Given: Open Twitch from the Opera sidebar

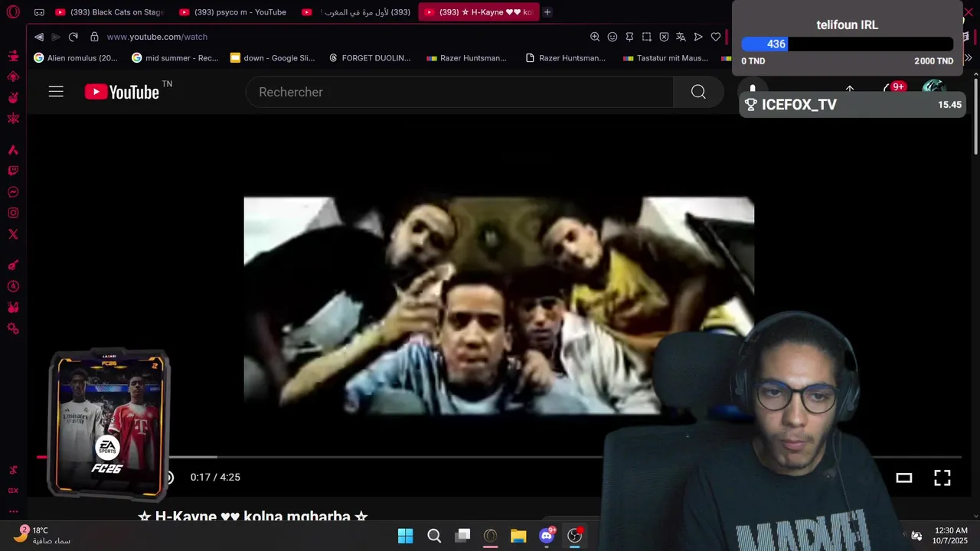Looking at the screenshot, I should [x=13, y=171].
